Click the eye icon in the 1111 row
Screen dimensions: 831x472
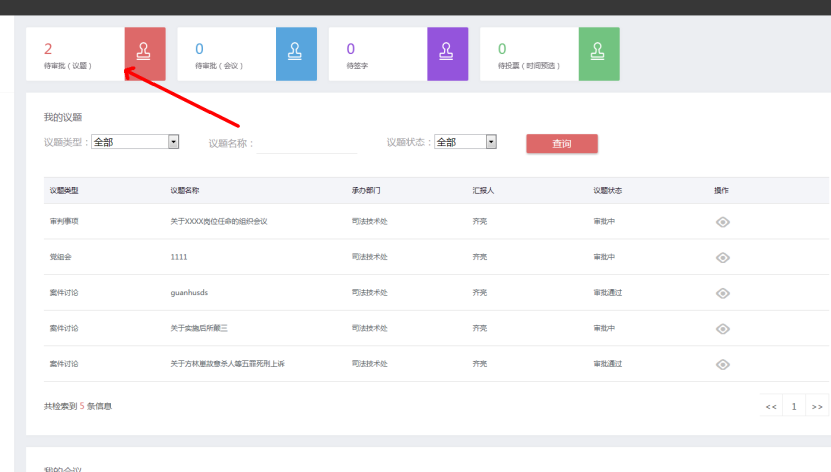[723, 257]
